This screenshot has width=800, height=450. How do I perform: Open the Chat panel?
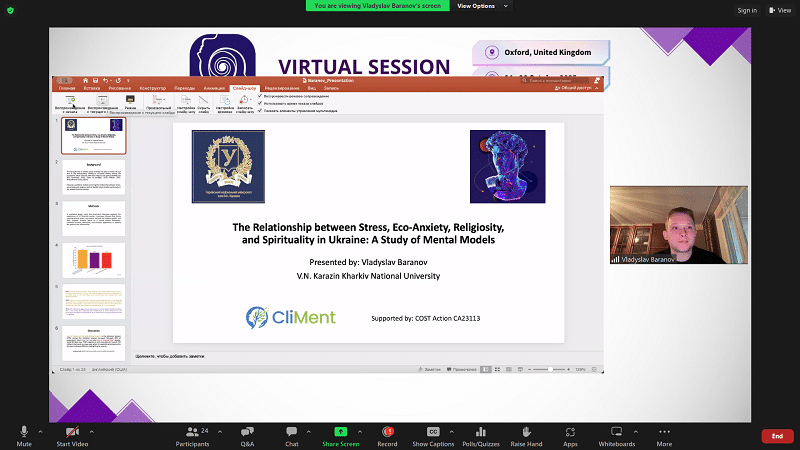291,431
